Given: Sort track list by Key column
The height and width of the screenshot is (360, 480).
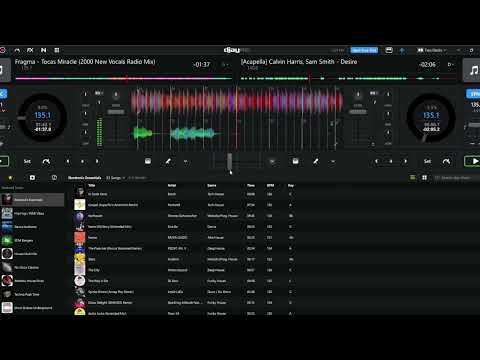Looking at the screenshot, I should [291, 185].
